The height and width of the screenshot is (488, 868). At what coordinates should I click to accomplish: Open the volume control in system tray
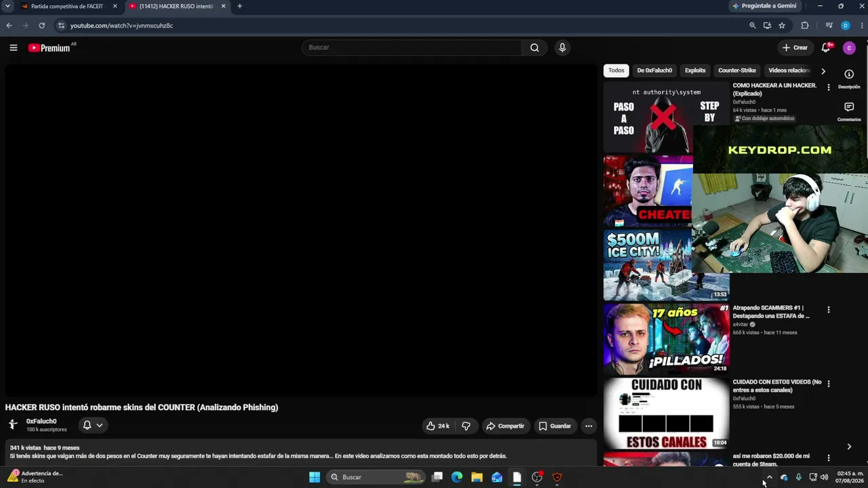[824, 477]
